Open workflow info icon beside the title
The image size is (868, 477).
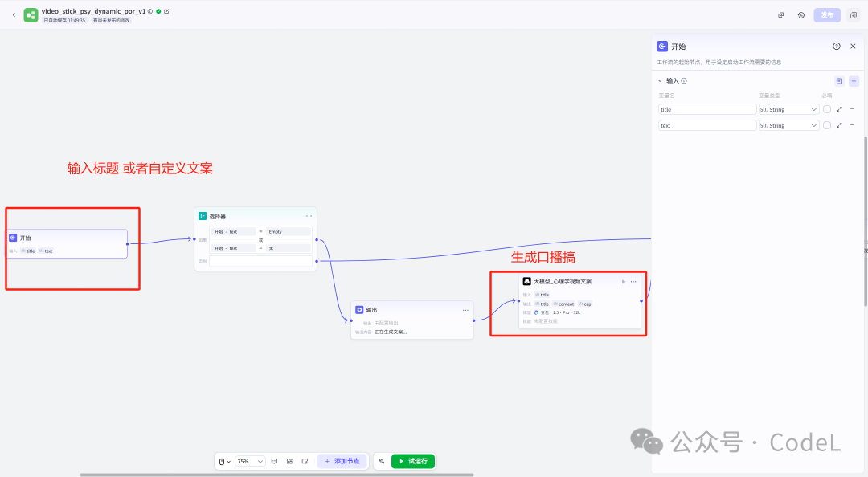click(150, 11)
